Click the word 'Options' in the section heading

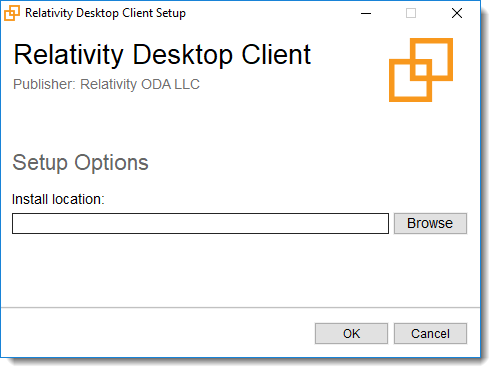click(111, 163)
